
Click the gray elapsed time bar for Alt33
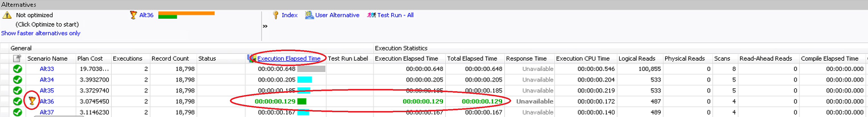pyautogui.click(x=311, y=69)
